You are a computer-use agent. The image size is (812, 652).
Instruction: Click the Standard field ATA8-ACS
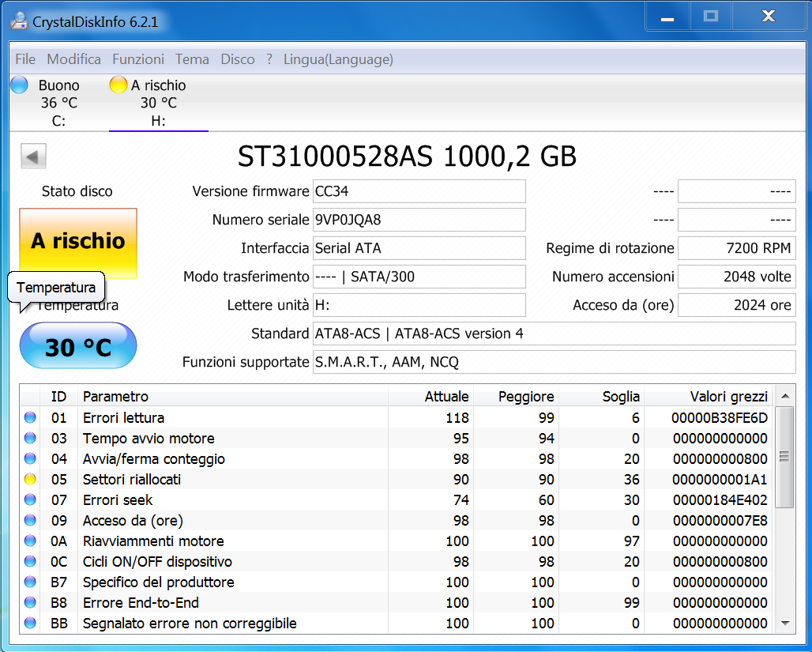coord(554,334)
